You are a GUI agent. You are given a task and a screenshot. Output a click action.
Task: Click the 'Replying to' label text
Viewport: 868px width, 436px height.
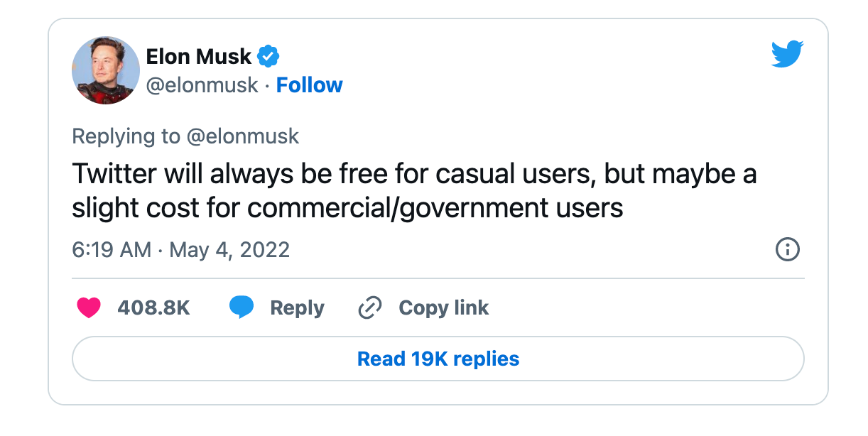[126, 136]
